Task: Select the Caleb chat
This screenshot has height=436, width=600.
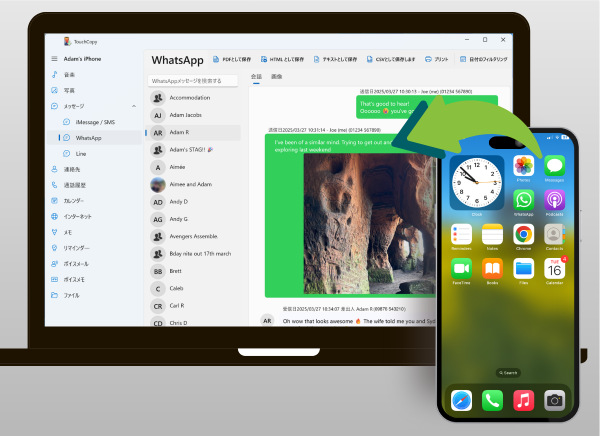Action: [x=193, y=289]
